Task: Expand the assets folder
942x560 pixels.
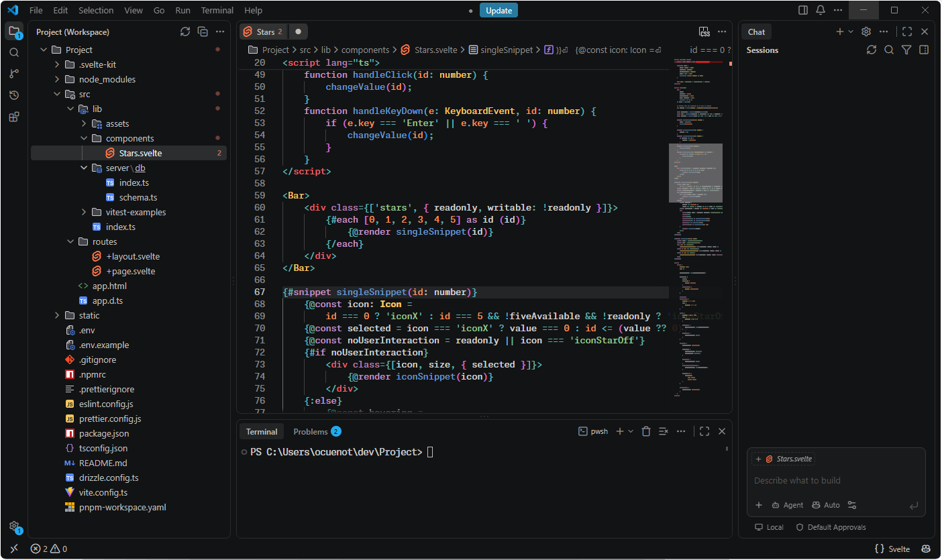Action: coord(84,123)
